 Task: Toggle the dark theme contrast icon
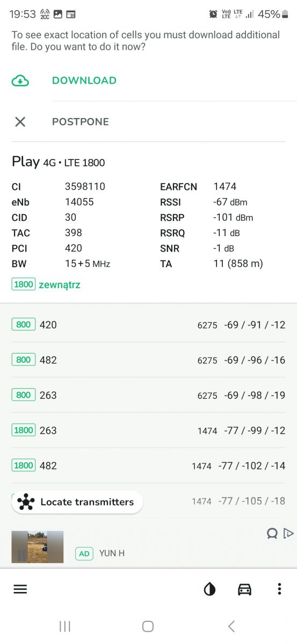click(x=209, y=589)
